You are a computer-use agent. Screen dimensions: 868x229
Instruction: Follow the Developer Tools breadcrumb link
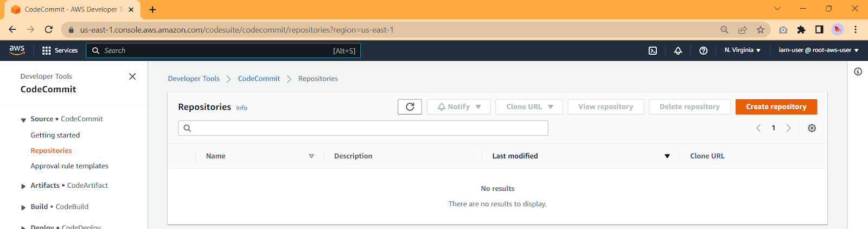click(x=194, y=79)
